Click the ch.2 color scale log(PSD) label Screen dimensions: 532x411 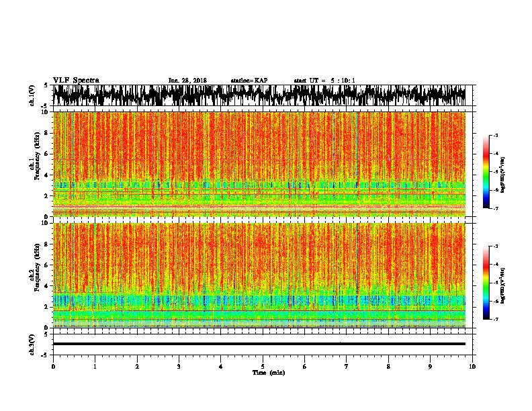pyautogui.click(x=503, y=285)
